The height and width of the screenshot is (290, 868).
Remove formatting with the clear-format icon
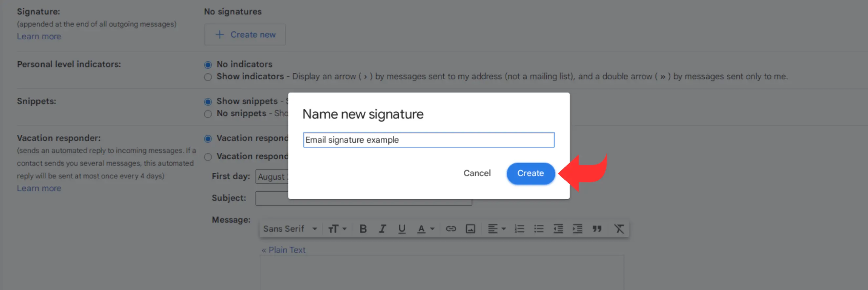click(619, 229)
